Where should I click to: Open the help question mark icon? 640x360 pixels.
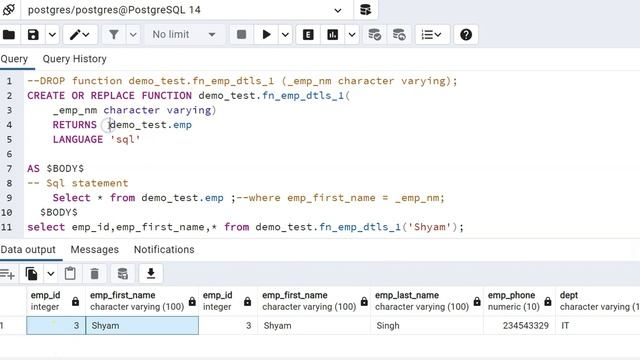[x=466, y=35]
